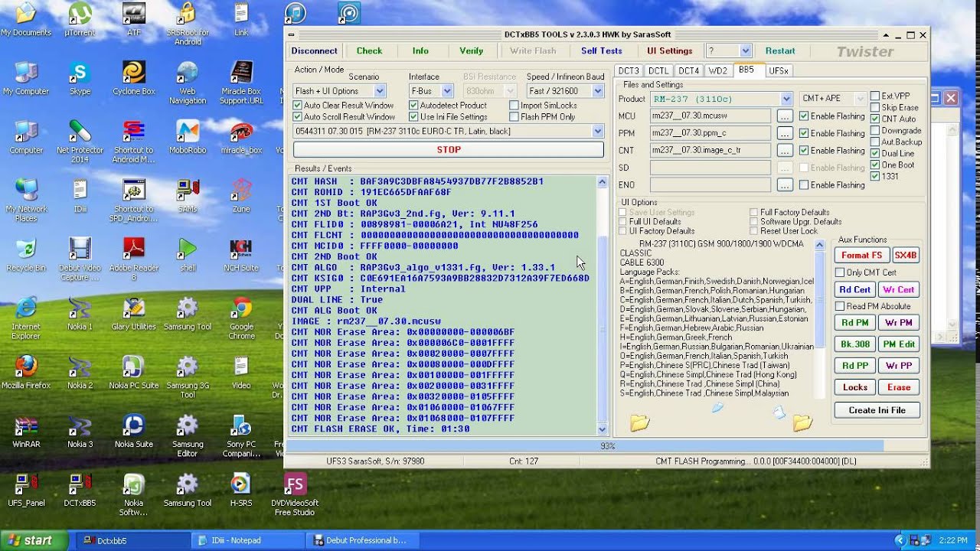Open the µTorrent desktop icon
Viewport: 980px width, 551px height.
80,20
